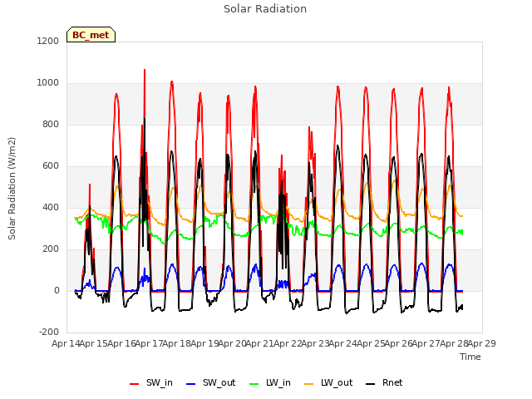Click the orange LW_out legend swatch
Image resolution: width=532 pixels, height=399 pixels.
pos(309,384)
